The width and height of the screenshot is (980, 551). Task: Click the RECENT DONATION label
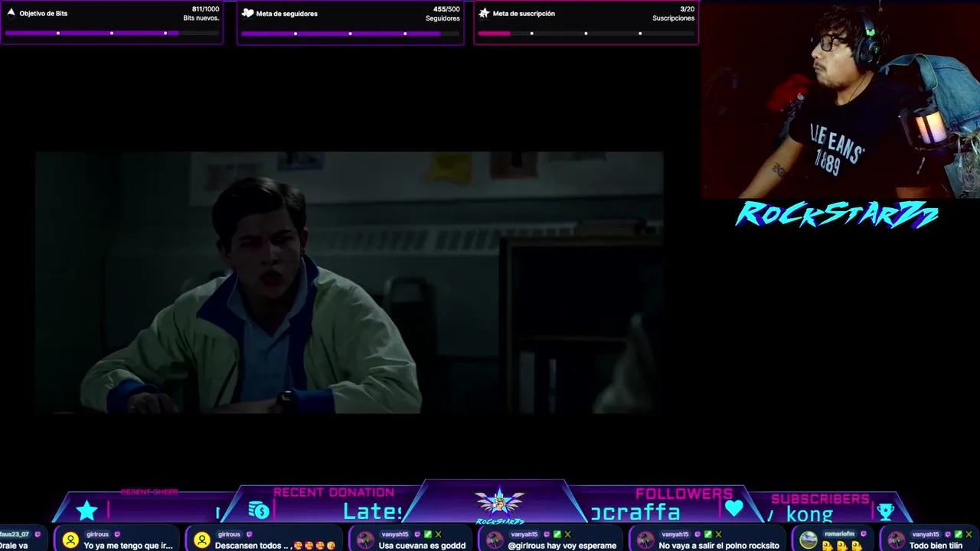[334, 492]
